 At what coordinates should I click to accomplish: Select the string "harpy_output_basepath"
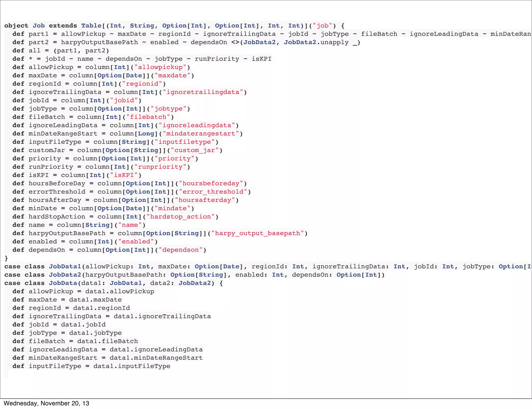[x=258, y=233]
